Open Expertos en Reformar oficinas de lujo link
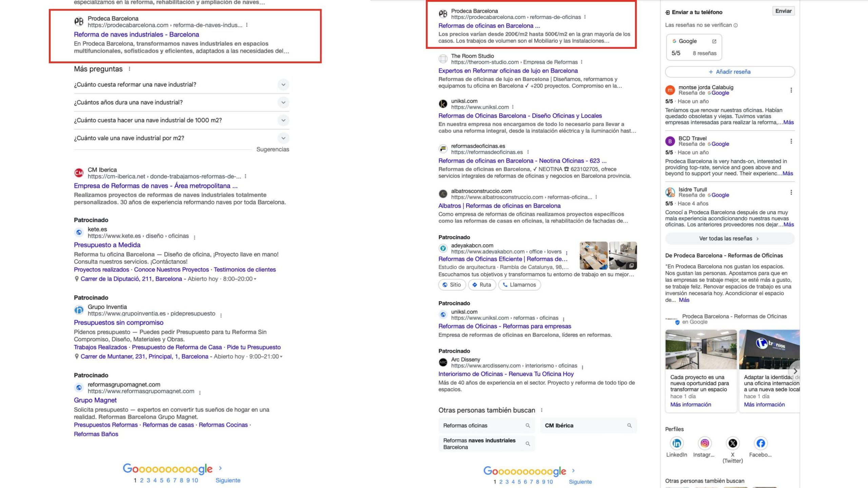The height and width of the screenshot is (488, 868). click(508, 71)
